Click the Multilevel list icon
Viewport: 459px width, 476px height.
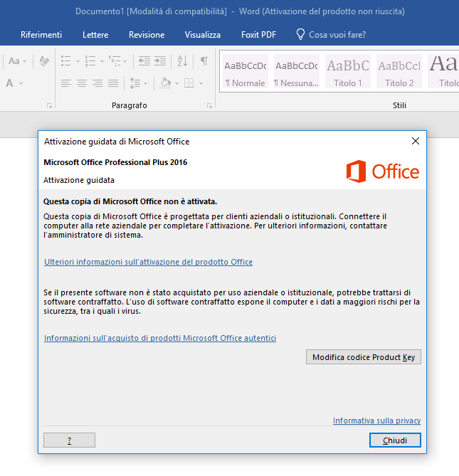115,61
